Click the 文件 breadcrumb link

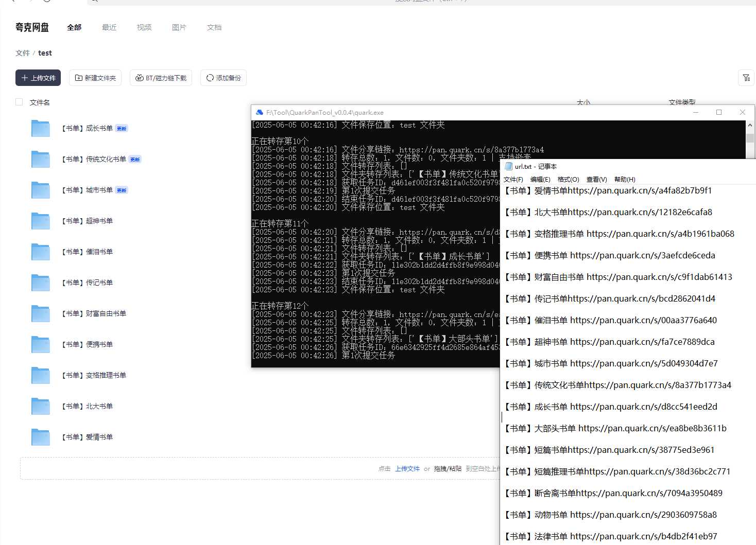(23, 52)
